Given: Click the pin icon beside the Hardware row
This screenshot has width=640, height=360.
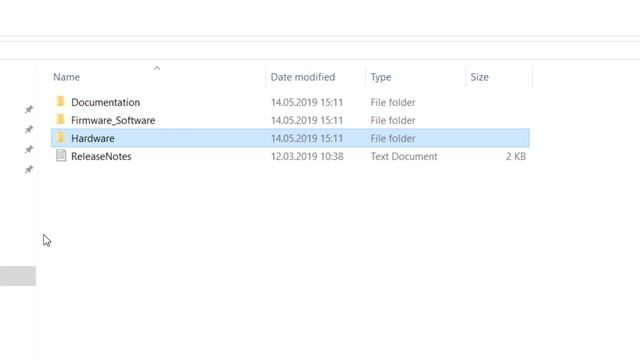Looking at the screenshot, I should 29,149.
